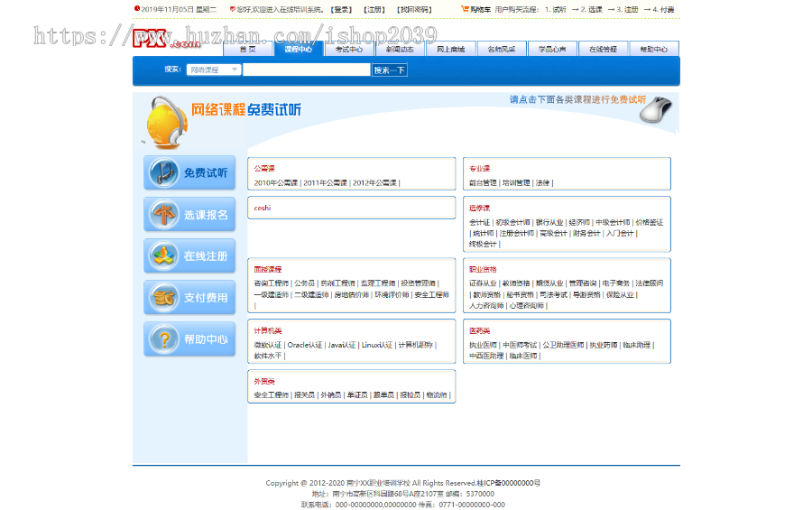Open the 报关员 course link
The image size is (812, 510).
pos(305,395)
